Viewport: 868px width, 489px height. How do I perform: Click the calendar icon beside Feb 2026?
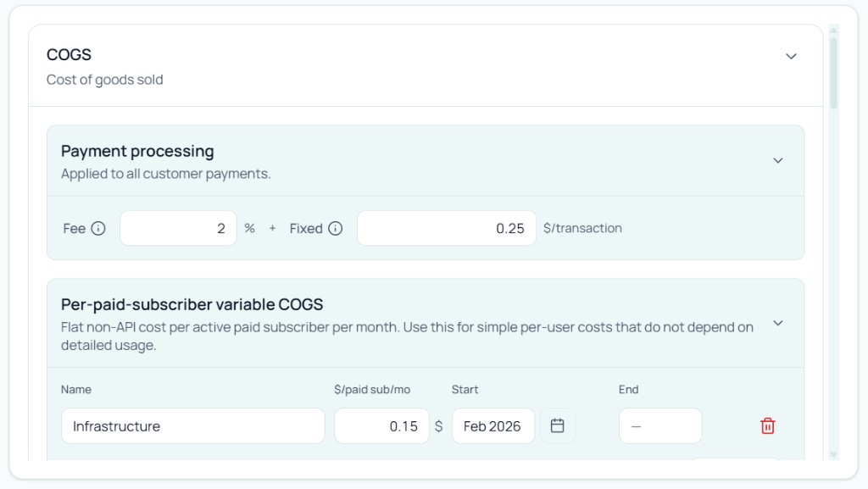click(x=558, y=425)
